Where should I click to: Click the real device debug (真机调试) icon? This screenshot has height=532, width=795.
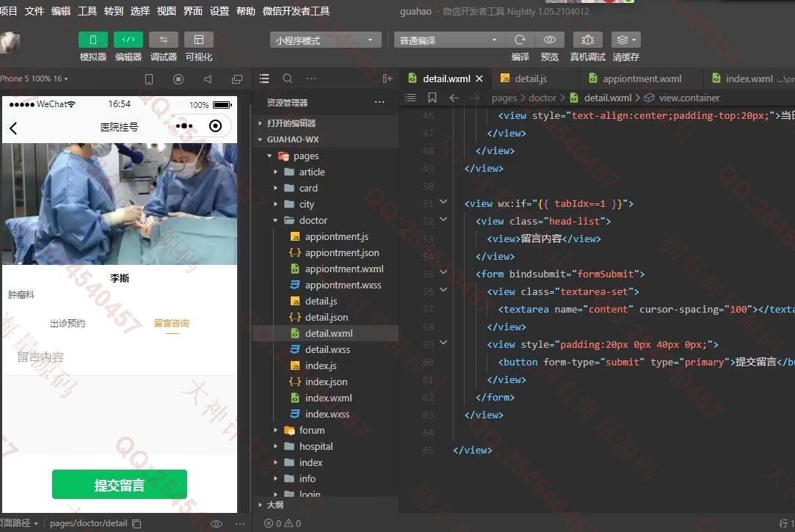588,40
